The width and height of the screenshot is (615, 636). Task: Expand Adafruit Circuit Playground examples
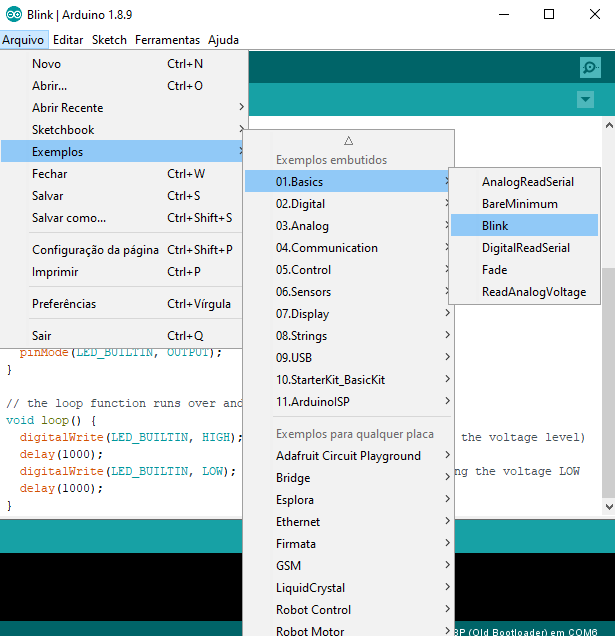[x=348, y=456]
